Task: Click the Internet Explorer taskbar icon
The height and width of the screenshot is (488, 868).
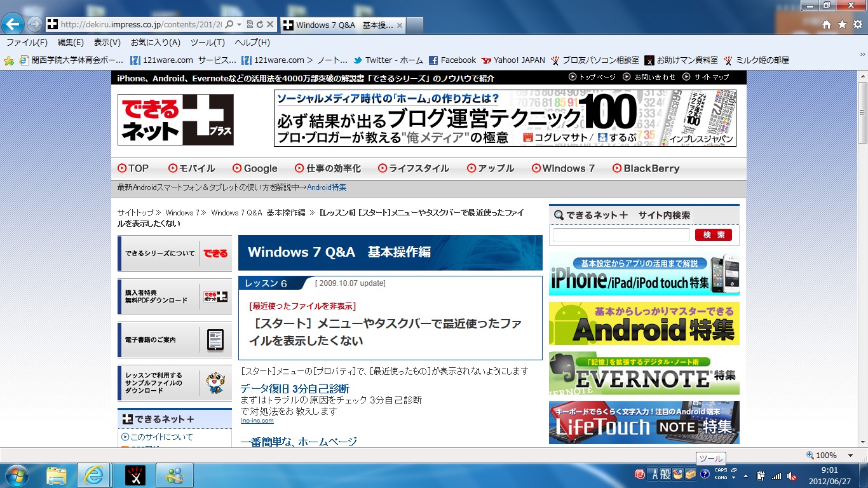Action: [94, 475]
